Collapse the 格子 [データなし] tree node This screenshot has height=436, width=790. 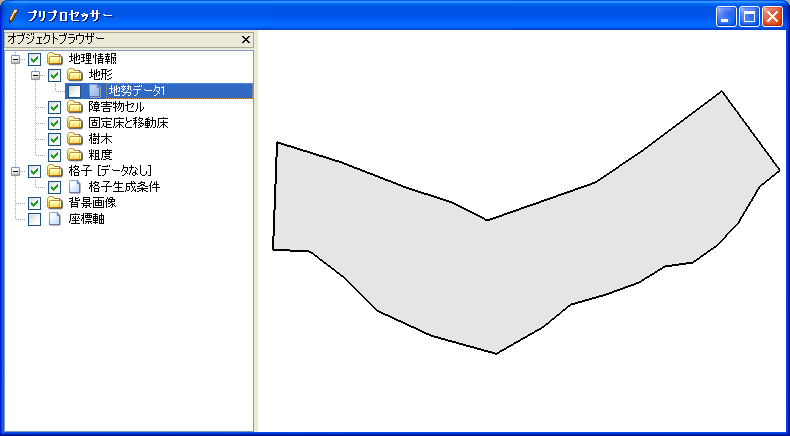(x=16, y=171)
